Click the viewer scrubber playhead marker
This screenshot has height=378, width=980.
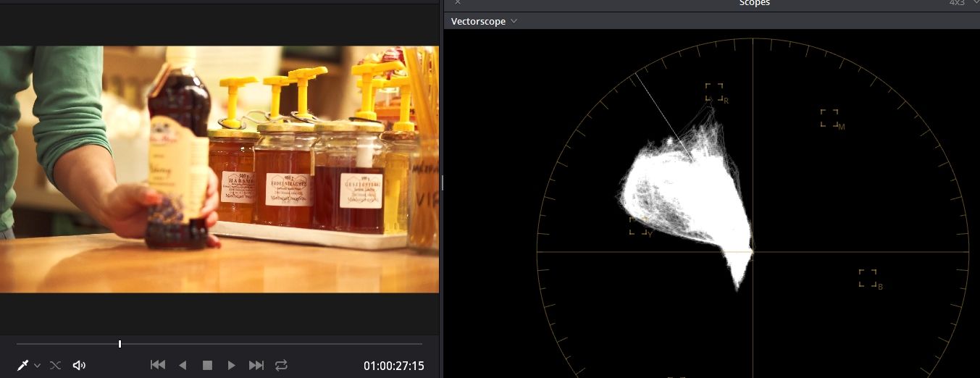[x=120, y=344]
